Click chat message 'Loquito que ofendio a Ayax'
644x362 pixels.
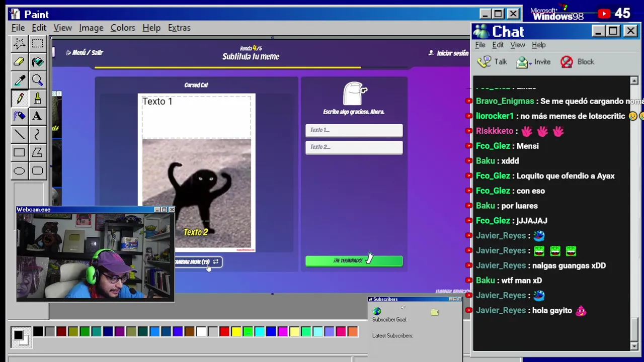[x=566, y=176]
